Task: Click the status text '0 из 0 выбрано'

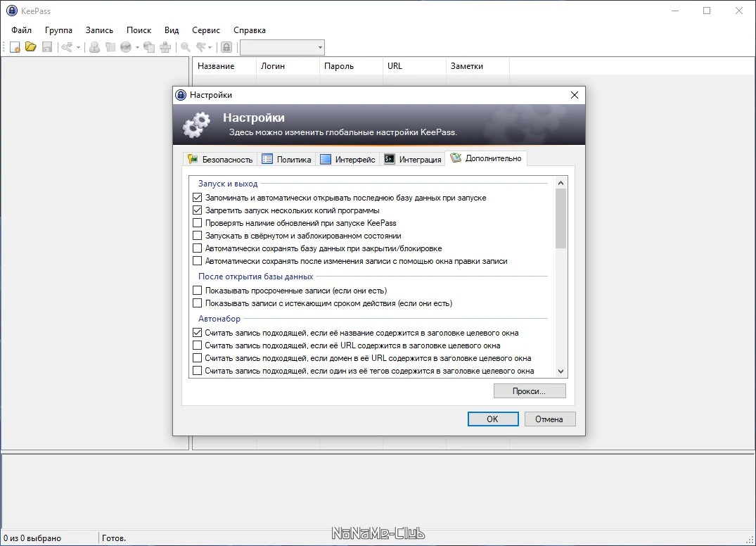Action: [32, 538]
